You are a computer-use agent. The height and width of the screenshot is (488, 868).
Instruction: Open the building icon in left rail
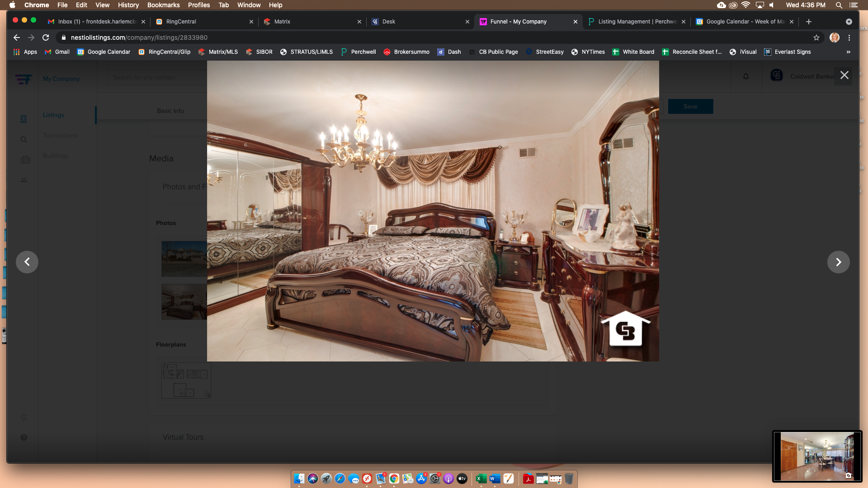coord(24,119)
